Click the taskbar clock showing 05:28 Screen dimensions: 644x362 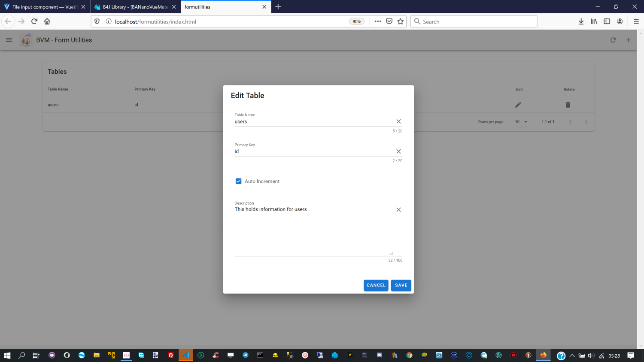pyautogui.click(x=614, y=356)
